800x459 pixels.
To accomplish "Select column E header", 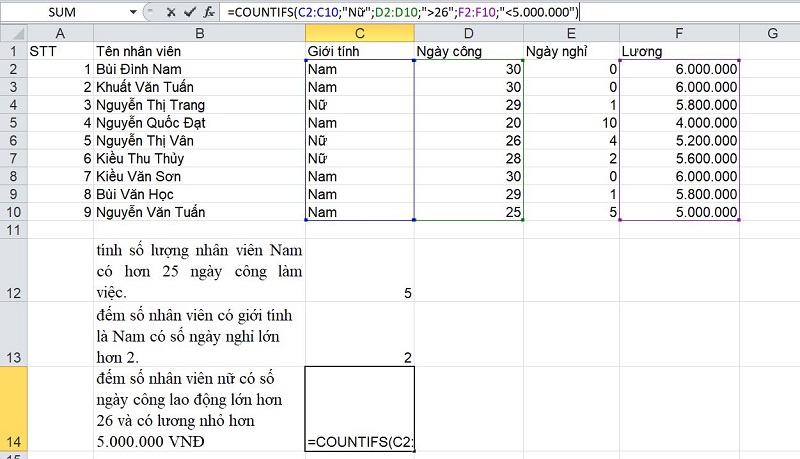I will (x=571, y=34).
